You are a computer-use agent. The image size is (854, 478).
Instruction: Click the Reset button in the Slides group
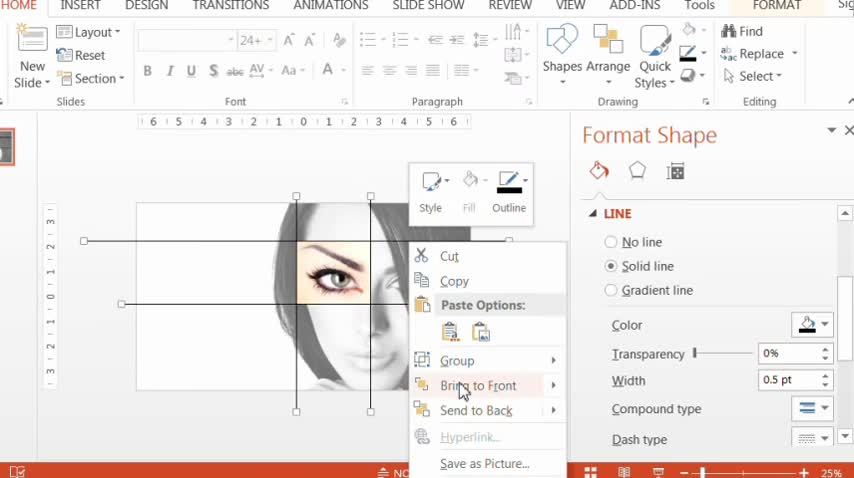click(81, 55)
